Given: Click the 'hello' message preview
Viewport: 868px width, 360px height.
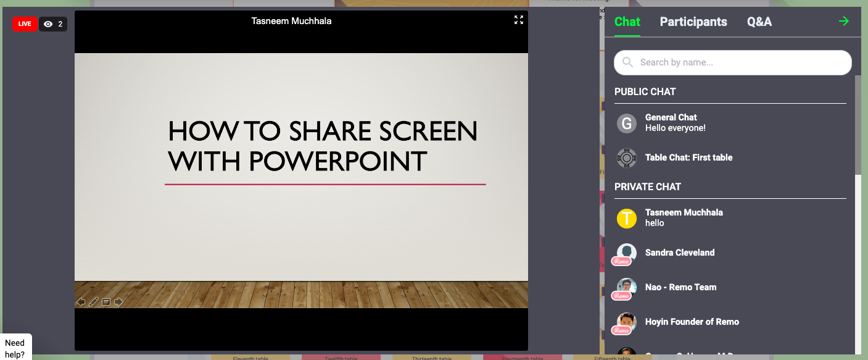Looking at the screenshot, I should pyautogui.click(x=655, y=223).
